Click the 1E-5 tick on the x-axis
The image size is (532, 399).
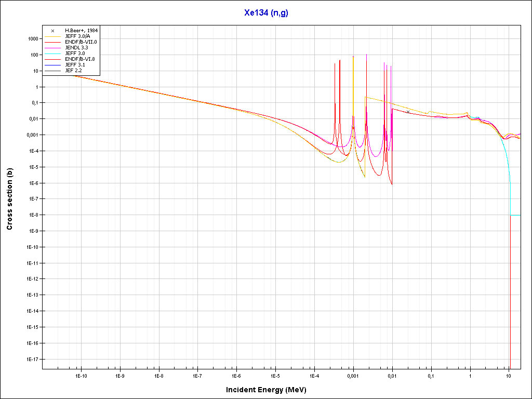coord(275,375)
